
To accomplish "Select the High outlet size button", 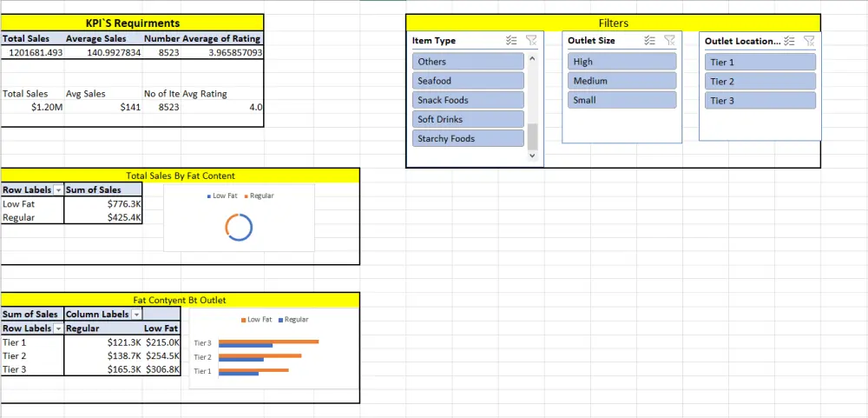I will 622,62.
